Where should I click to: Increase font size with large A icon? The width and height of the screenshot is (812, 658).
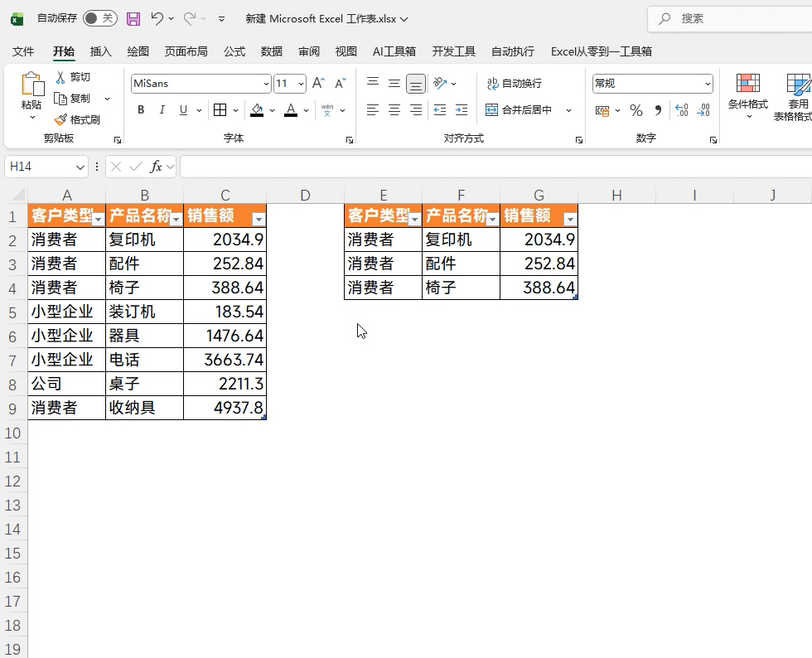pos(318,83)
